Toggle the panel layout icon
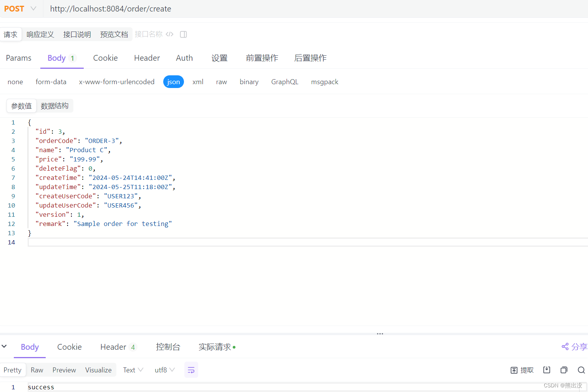This screenshot has height=392, width=588. [183, 34]
